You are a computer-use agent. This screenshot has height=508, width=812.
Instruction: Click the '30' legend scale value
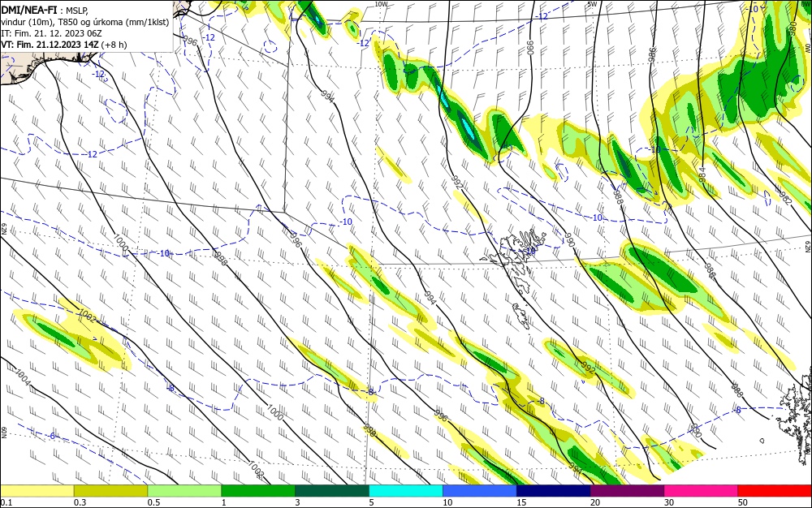669,502
